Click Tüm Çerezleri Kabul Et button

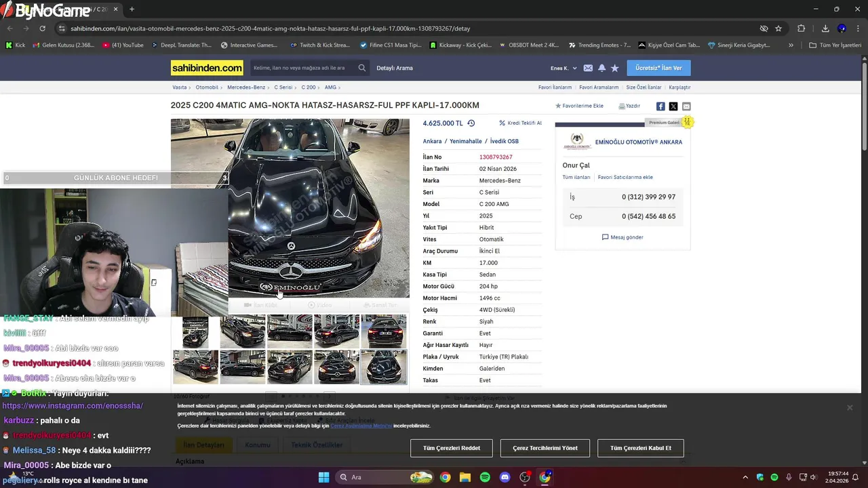point(641,448)
